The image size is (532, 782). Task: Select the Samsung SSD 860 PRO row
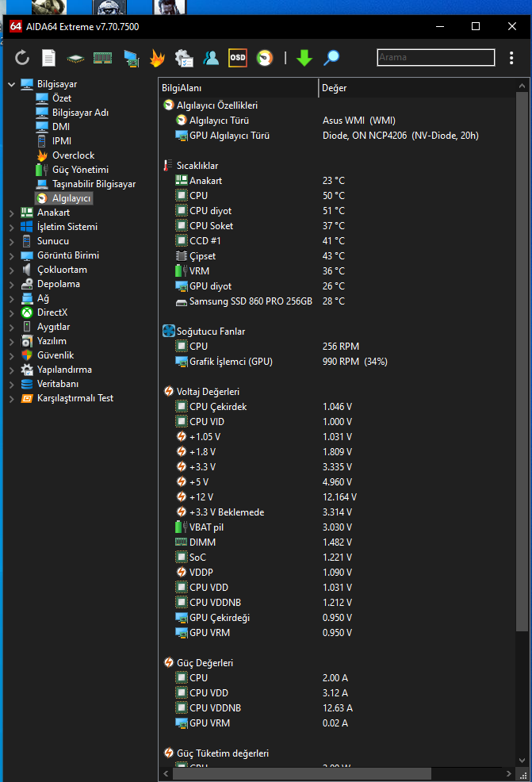(x=337, y=301)
